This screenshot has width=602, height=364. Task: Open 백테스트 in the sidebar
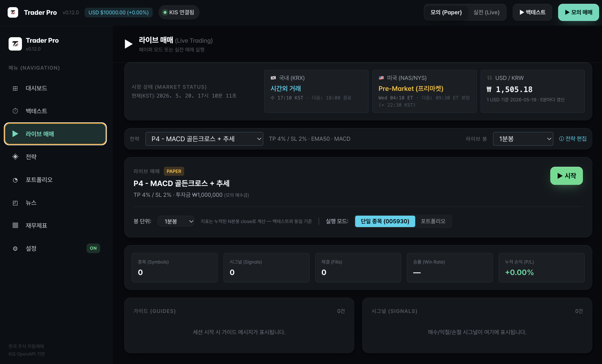tap(56, 111)
